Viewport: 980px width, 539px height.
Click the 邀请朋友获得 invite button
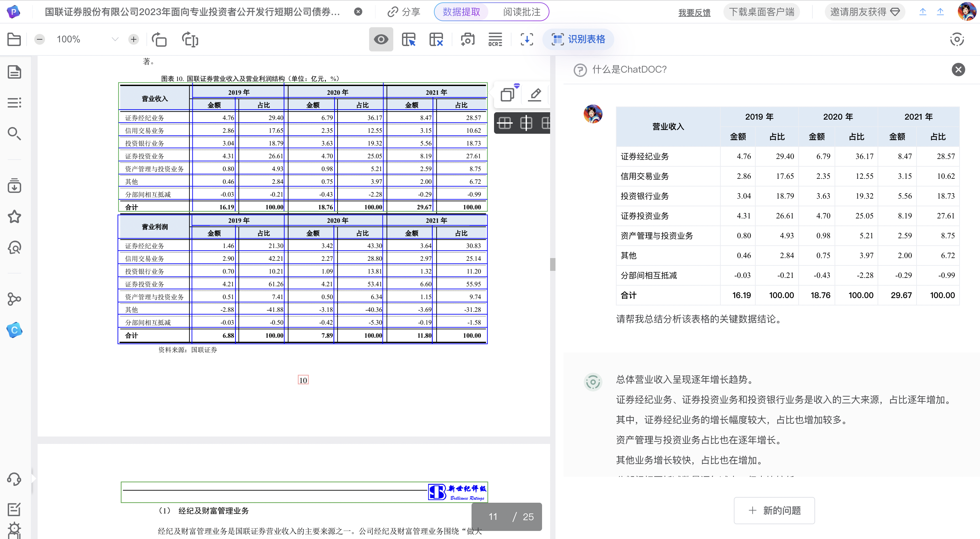pos(865,12)
